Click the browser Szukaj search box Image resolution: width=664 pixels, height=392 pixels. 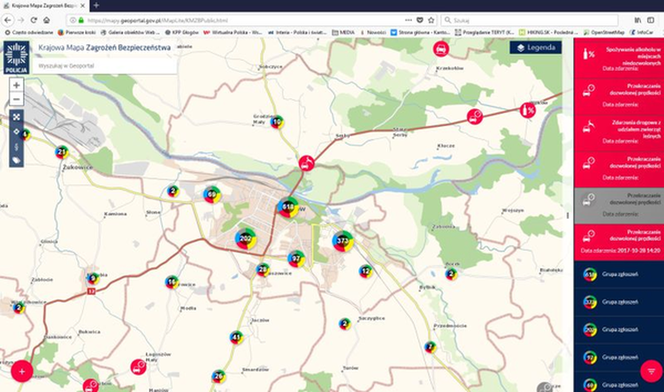click(529, 20)
